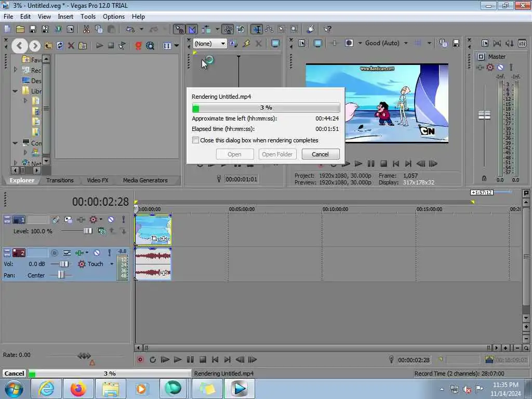Mute audio track 2

coord(97,253)
